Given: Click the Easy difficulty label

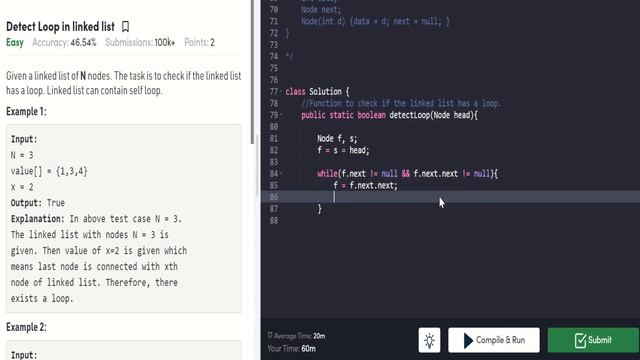Looking at the screenshot, I should [x=15, y=42].
